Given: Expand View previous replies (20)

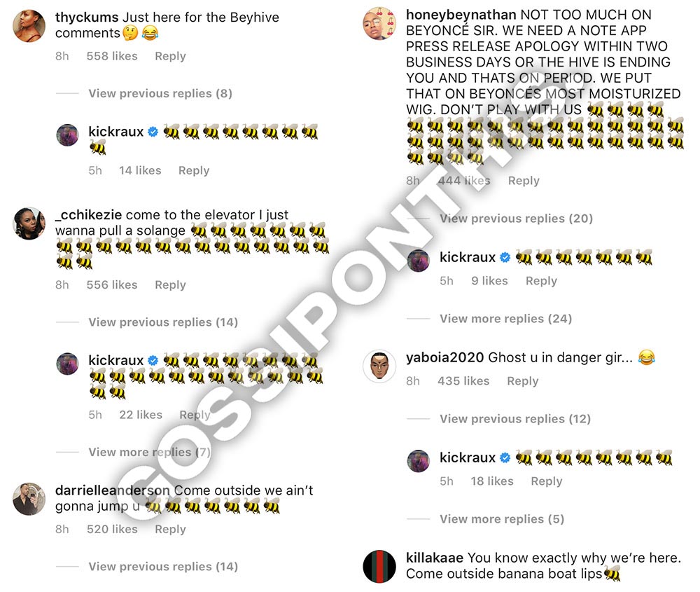Looking at the screenshot, I should pyautogui.click(x=516, y=219).
